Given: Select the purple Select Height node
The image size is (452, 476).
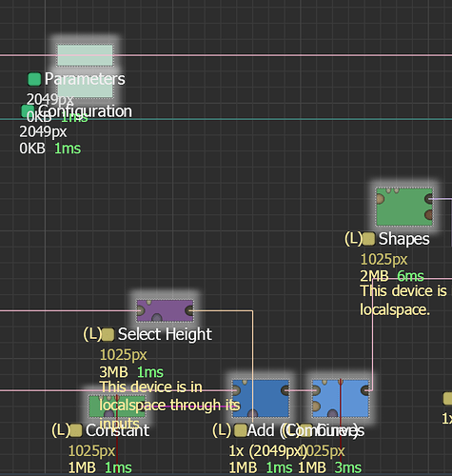Looking at the screenshot, I should coord(165,310).
